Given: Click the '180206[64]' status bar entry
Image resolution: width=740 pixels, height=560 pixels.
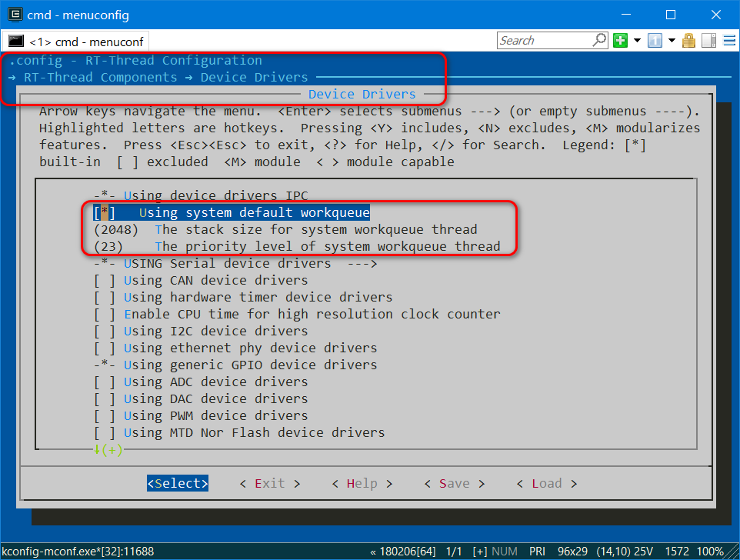Looking at the screenshot, I should [x=408, y=551].
